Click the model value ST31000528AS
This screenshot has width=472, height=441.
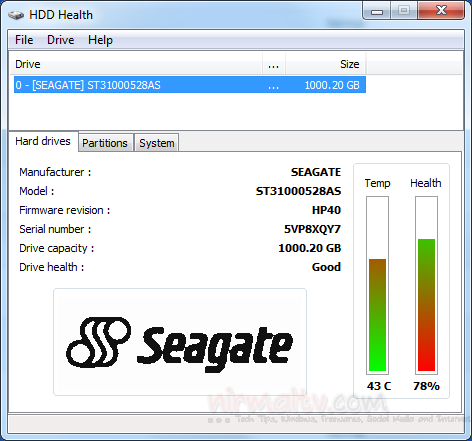point(298,191)
